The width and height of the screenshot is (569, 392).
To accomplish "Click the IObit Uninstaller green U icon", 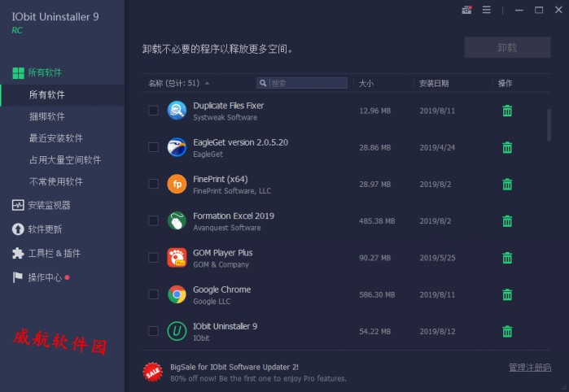I will click(x=177, y=331).
